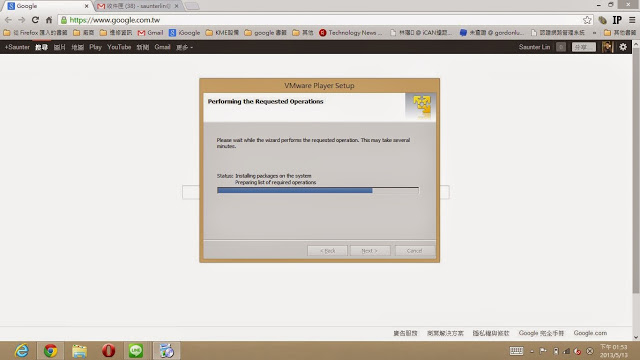Open LINE app from the taskbar
640x360 pixels.
click(136, 351)
